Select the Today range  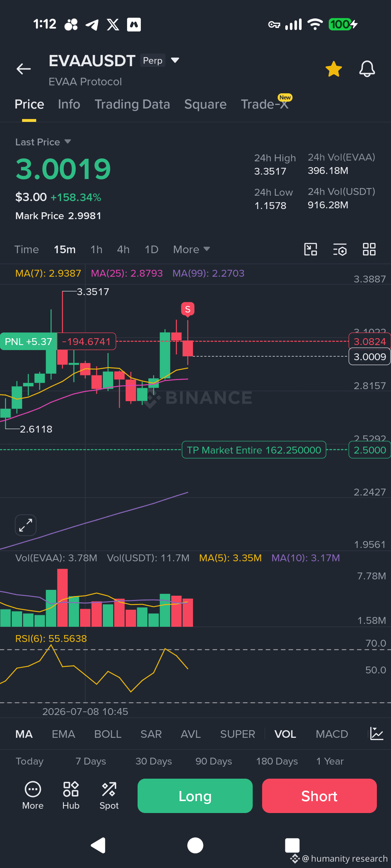pos(30,761)
